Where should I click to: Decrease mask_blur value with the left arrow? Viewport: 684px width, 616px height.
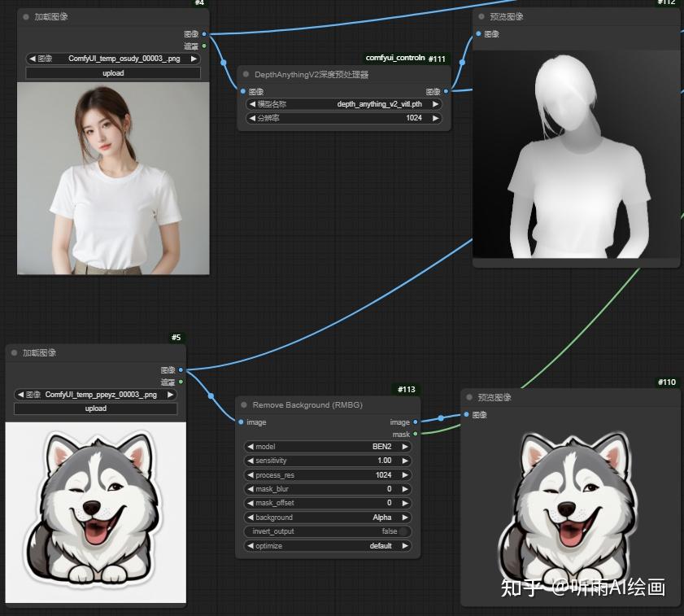point(250,489)
